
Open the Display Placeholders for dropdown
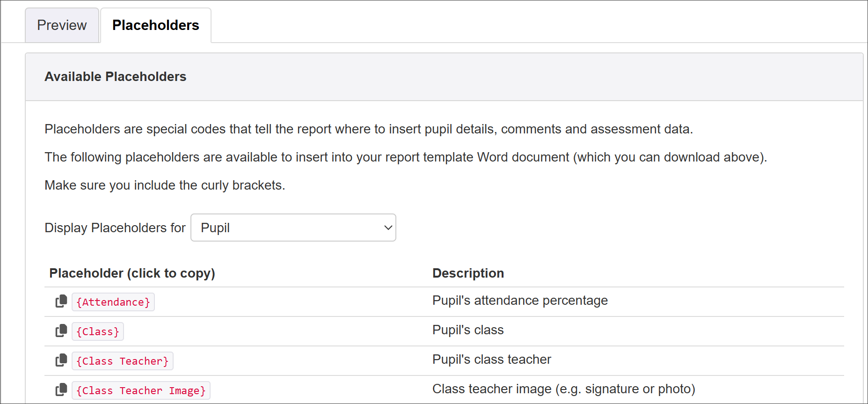pos(293,228)
